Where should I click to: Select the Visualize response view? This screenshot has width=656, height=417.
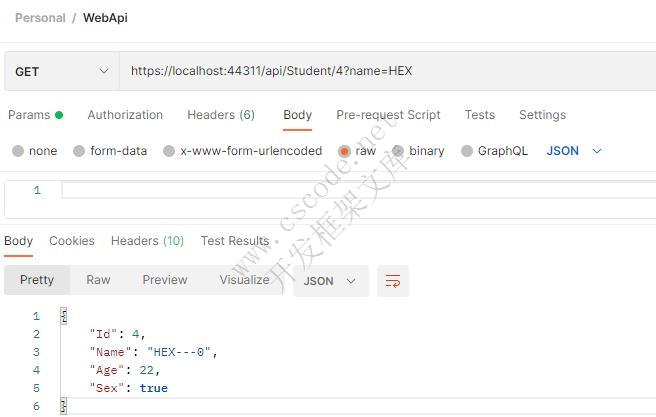point(244,280)
